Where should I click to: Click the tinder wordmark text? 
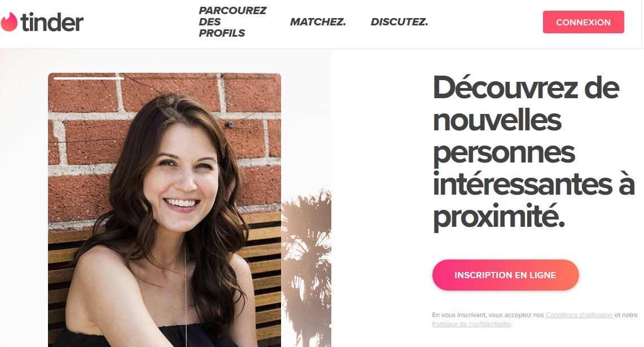52,22
